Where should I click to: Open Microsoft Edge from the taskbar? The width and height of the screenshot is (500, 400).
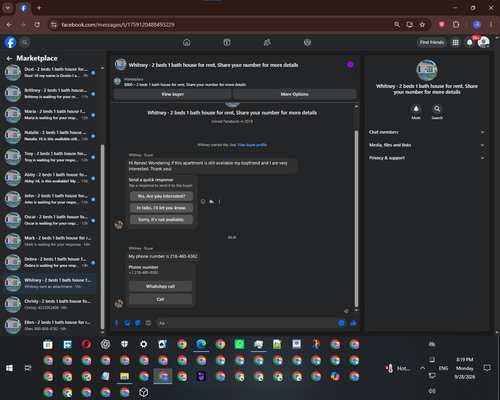click(201, 344)
